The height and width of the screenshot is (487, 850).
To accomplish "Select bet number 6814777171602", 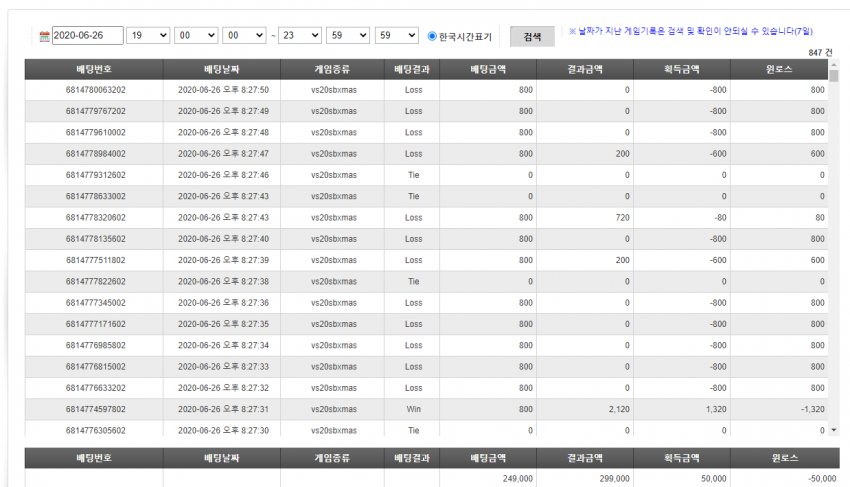I will tap(95, 324).
